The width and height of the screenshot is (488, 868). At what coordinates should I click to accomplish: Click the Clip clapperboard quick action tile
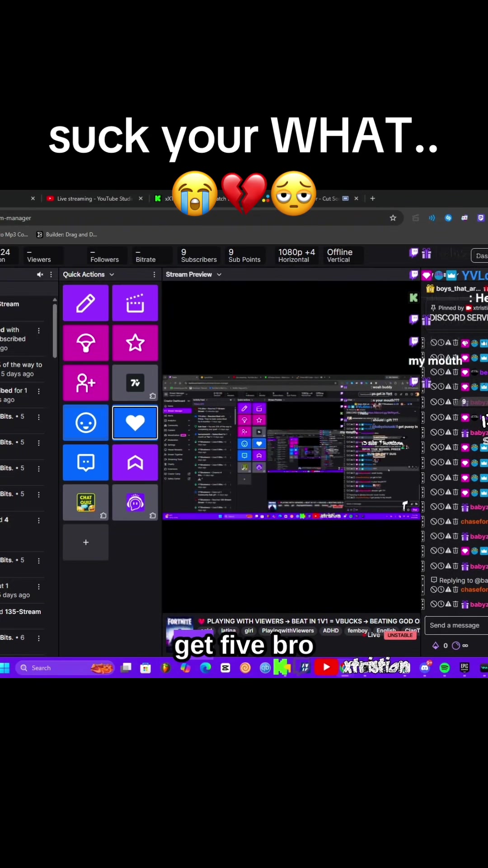click(x=135, y=303)
